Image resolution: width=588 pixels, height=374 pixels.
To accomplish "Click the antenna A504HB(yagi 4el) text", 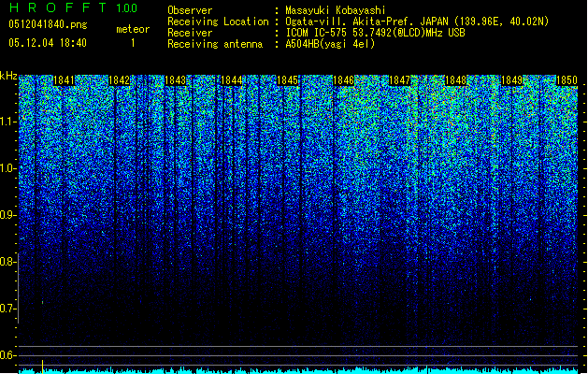I will pos(330,44).
